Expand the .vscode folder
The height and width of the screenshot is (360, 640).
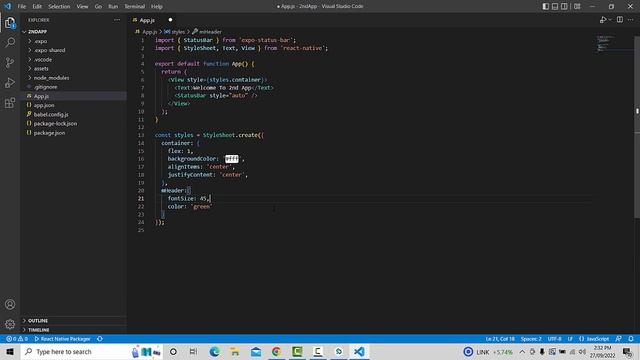tap(43, 60)
